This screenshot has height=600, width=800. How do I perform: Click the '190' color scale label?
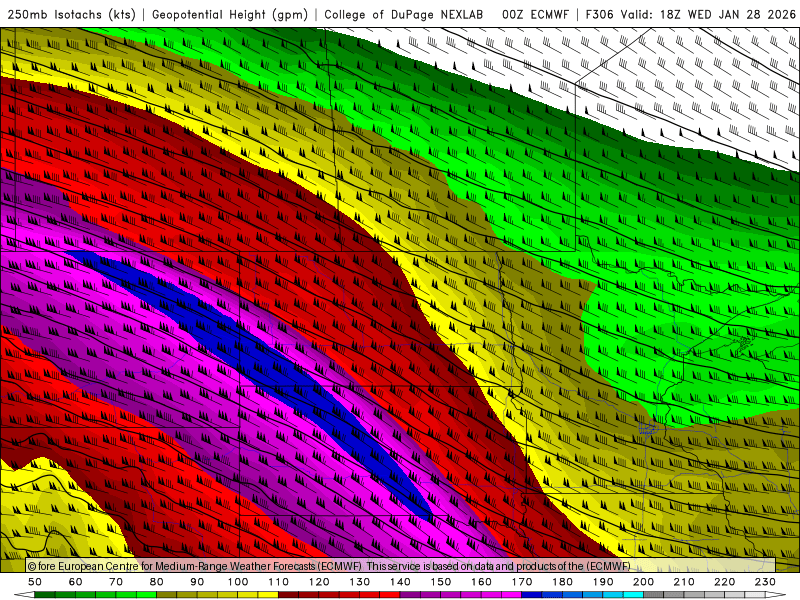click(603, 582)
